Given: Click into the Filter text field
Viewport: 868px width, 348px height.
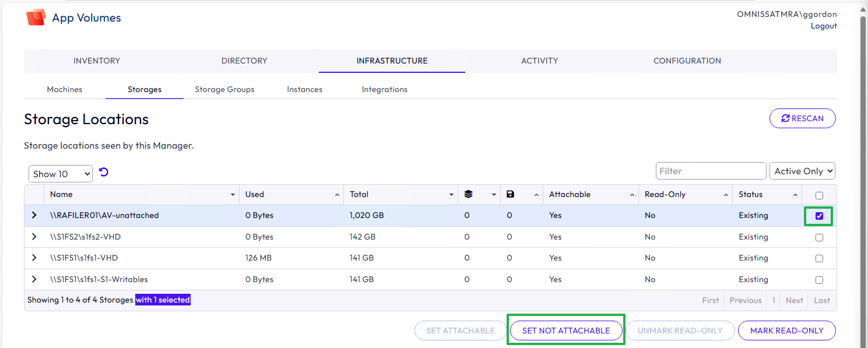Looking at the screenshot, I should [711, 171].
